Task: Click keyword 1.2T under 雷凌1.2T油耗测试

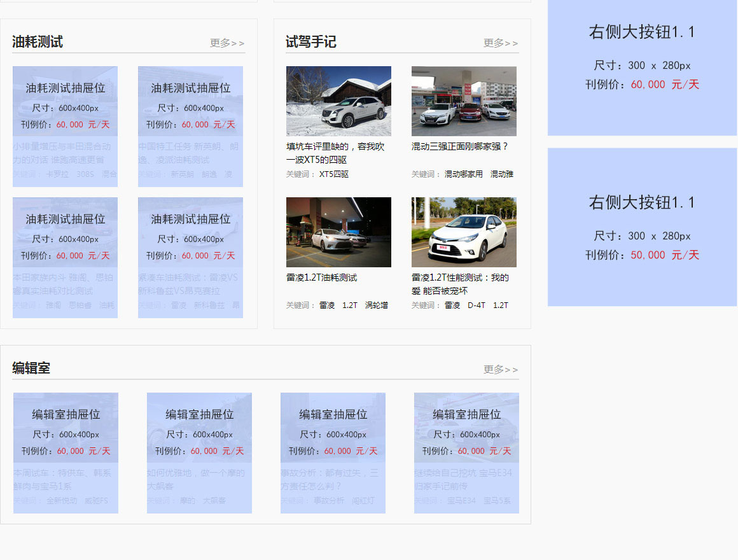Action: coord(350,305)
